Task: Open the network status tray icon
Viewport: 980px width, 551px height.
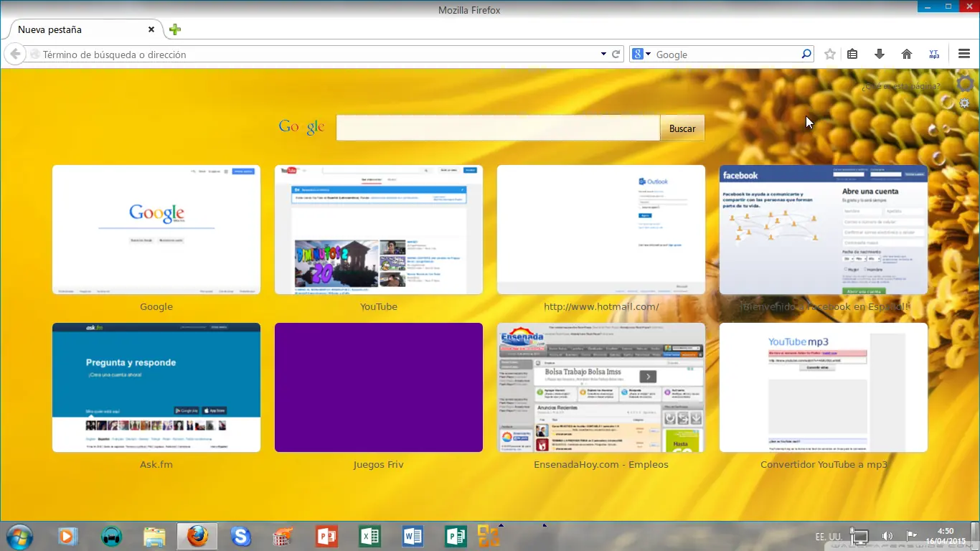Action: (859, 537)
